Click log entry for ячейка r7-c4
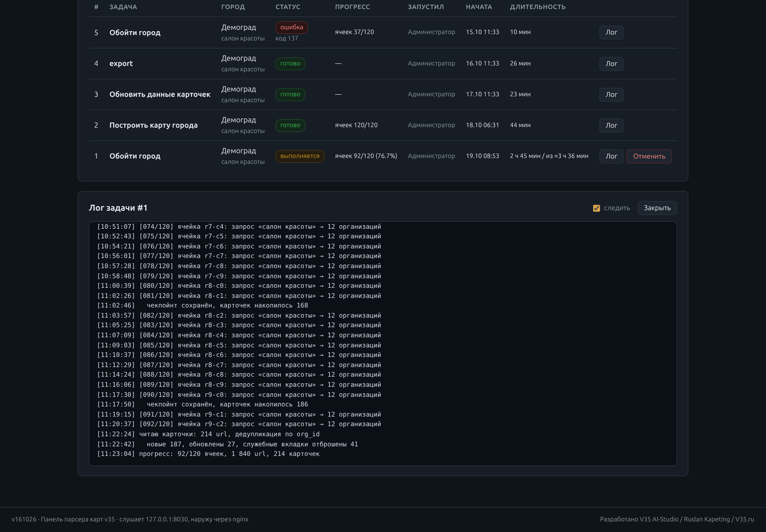The width and height of the screenshot is (766, 532). pos(239,227)
